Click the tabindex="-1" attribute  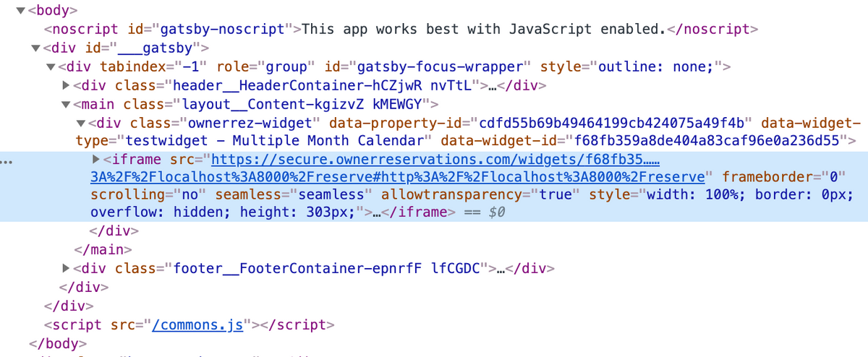click(x=153, y=67)
